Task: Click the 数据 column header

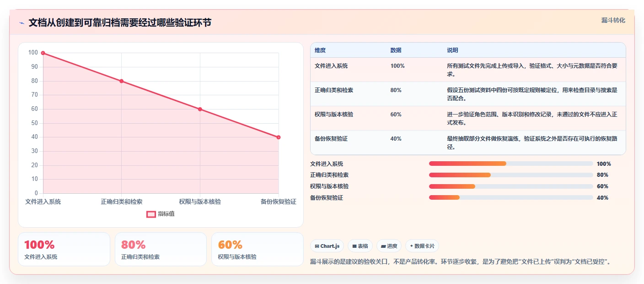Action: point(396,50)
